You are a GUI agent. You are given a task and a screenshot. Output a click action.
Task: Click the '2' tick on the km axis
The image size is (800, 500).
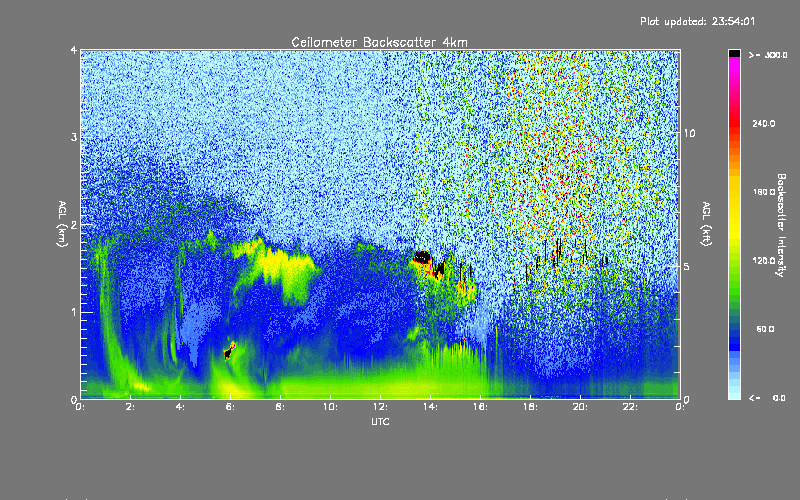click(74, 225)
